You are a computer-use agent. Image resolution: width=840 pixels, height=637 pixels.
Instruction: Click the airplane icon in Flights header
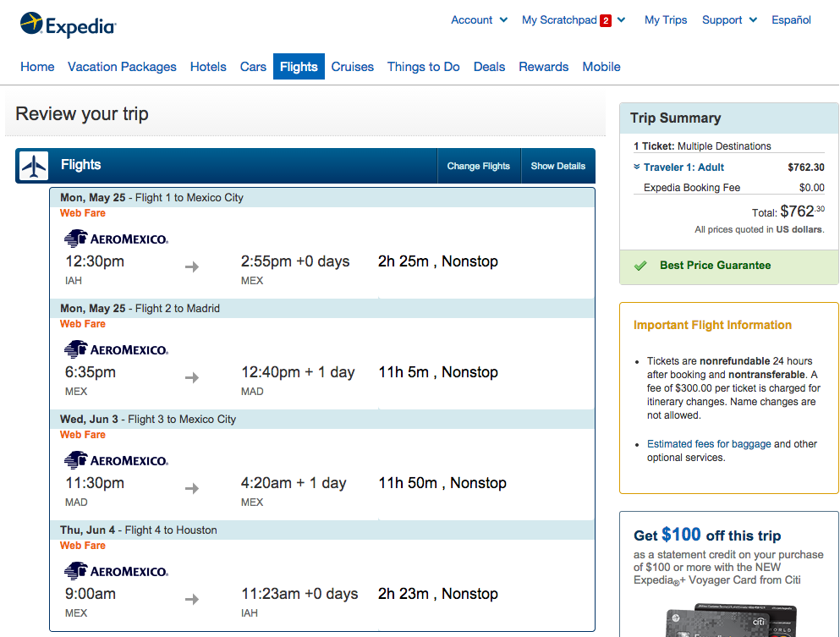[34, 166]
